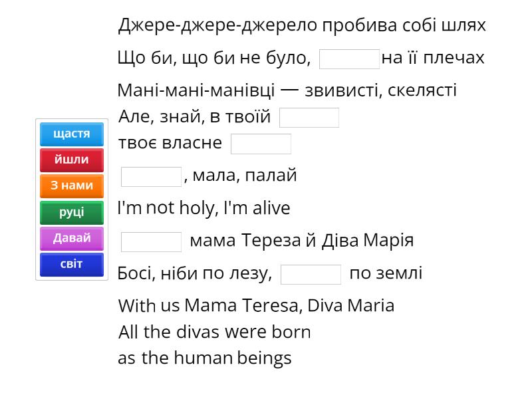Select the blank after 'Але, знай, в твоїй'
Viewport: 532px width, 399px height.
coord(309,118)
